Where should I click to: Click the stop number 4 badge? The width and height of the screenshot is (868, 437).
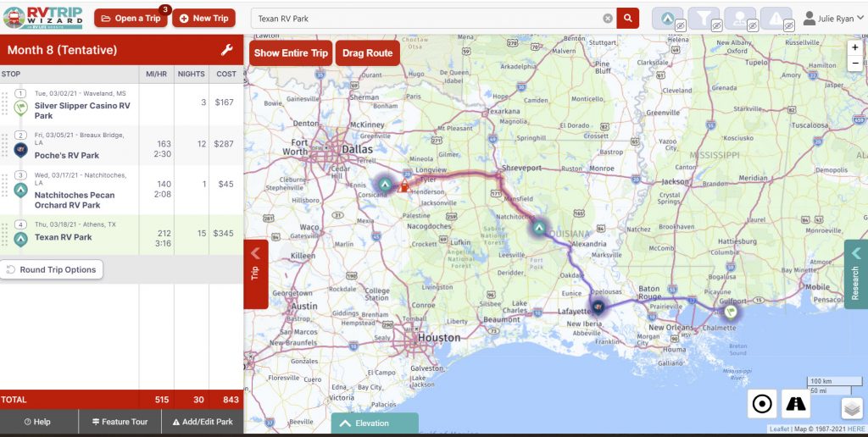tap(20, 224)
